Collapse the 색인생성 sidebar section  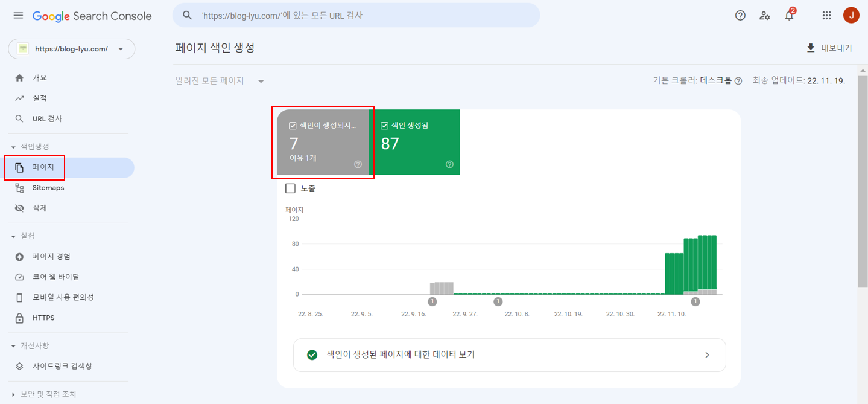coord(14,146)
